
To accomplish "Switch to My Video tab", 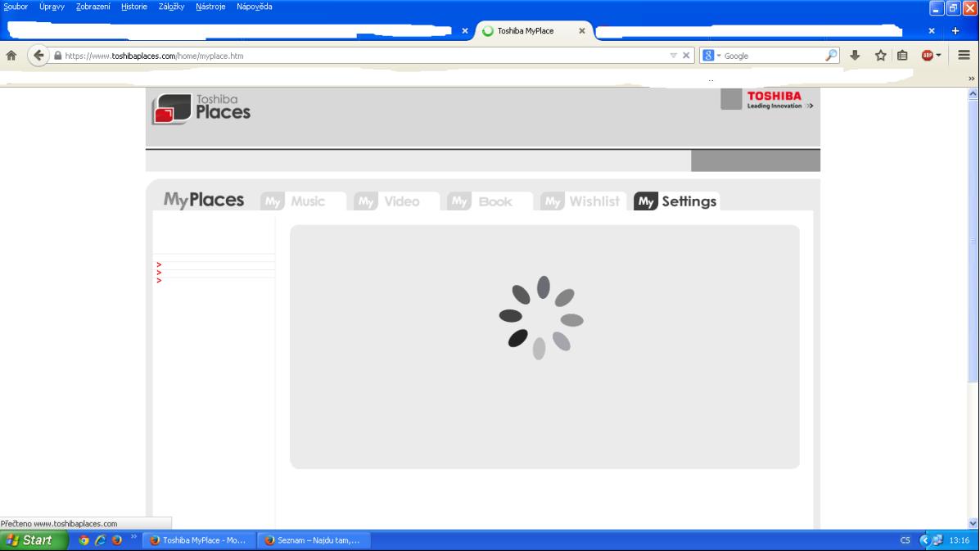I will (396, 201).
